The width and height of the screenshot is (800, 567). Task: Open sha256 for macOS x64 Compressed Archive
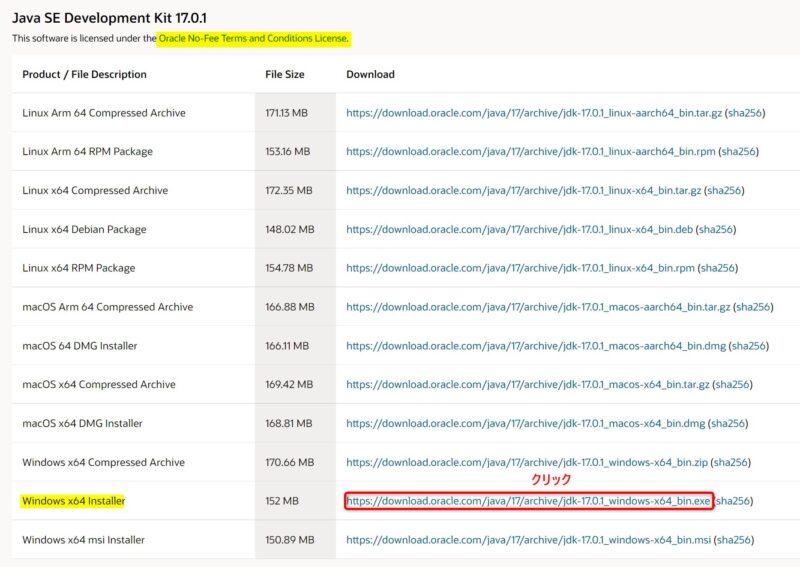click(733, 384)
